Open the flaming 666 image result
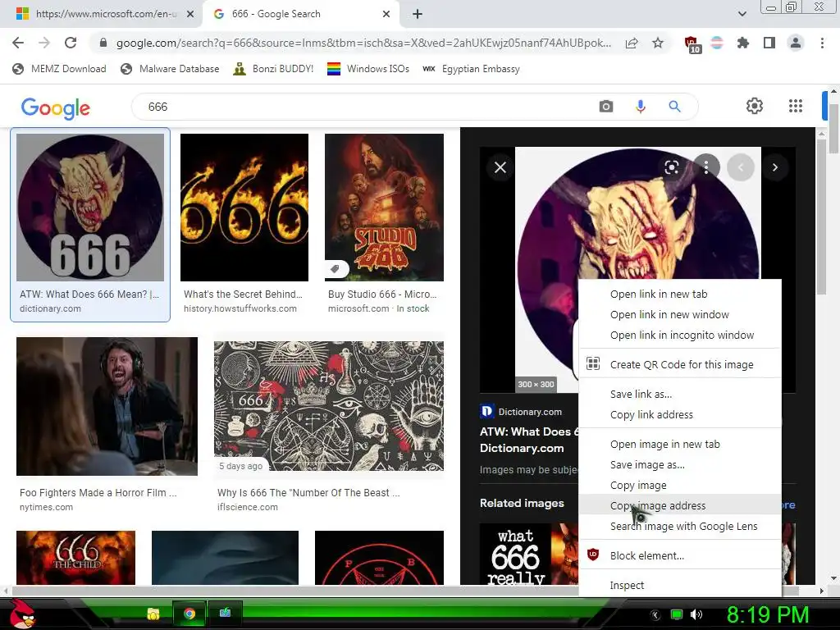The image size is (840, 630). (x=244, y=208)
